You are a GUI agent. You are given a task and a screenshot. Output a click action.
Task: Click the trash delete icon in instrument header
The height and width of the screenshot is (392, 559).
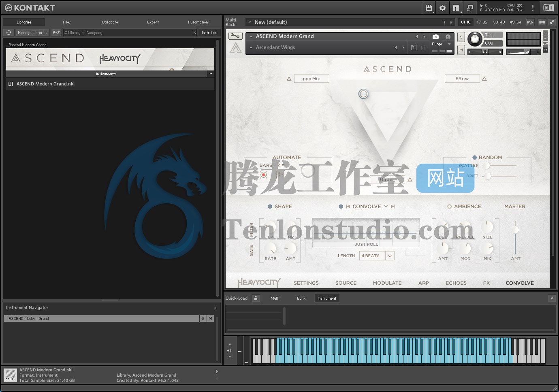coord(423,47)
